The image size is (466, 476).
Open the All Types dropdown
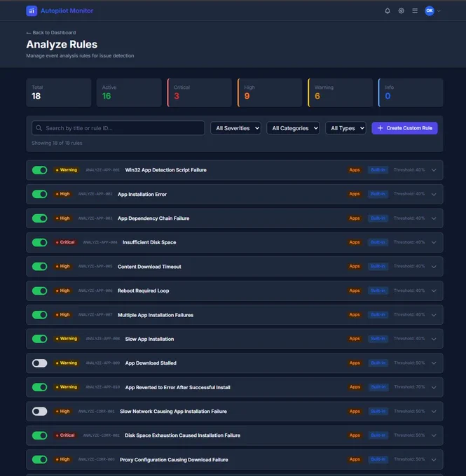(x=345, y=128)
